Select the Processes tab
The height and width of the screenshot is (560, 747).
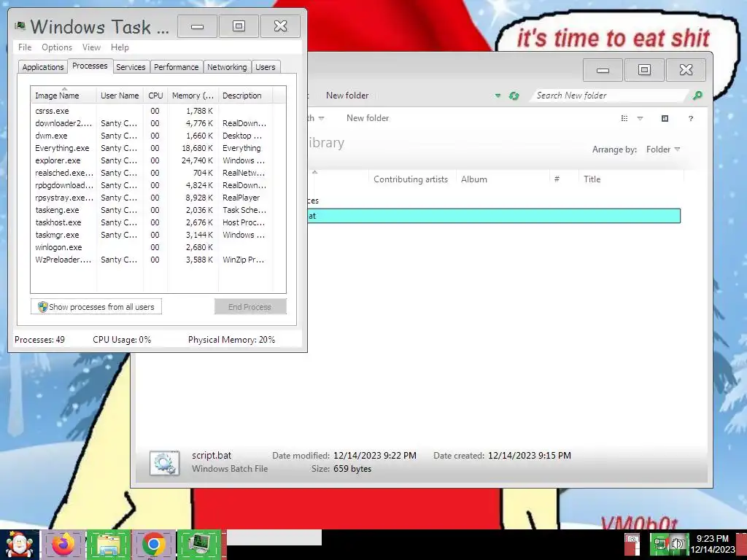click(90, 66)
